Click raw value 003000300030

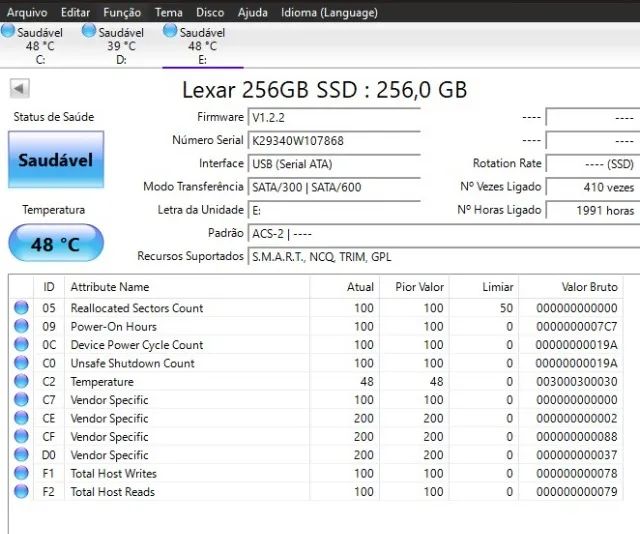click(577, 382)
